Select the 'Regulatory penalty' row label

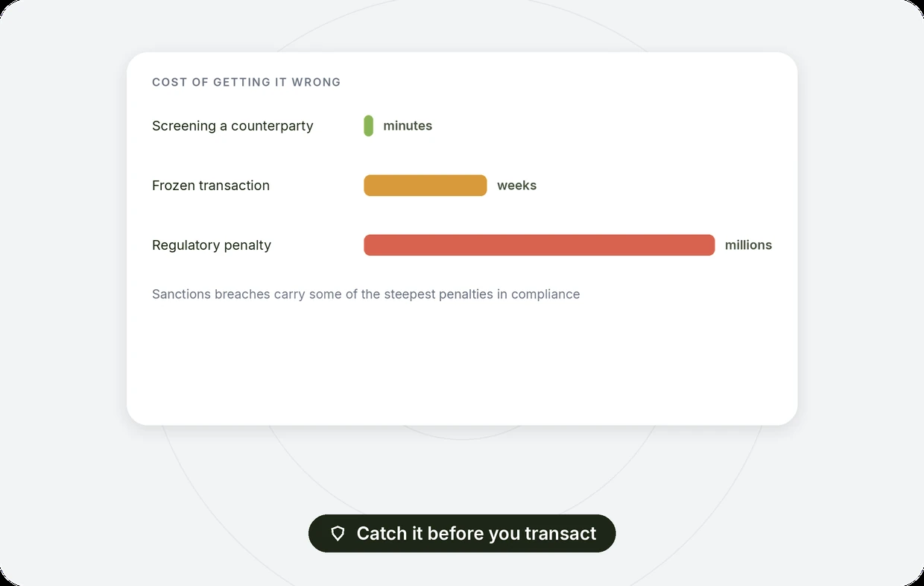[212, 245]
